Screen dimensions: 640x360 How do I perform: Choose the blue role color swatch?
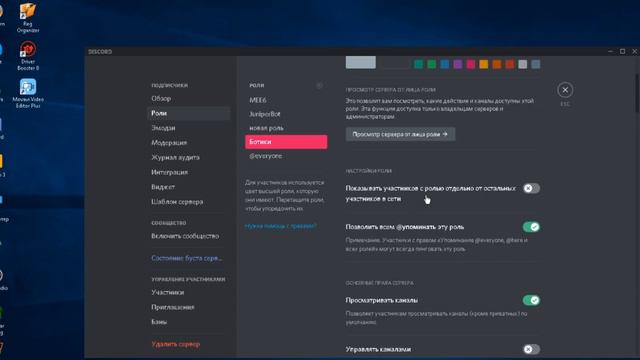point(444,64)
